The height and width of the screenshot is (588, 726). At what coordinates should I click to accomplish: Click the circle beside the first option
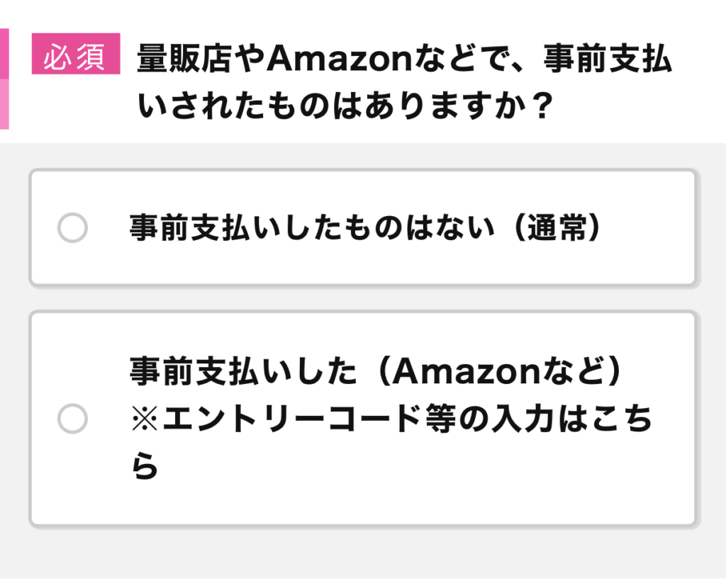click(72, 229)
